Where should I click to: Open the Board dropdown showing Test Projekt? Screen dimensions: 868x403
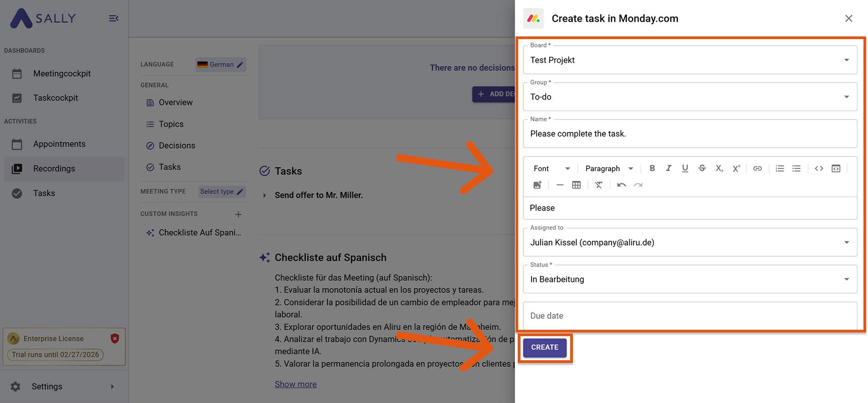689,60
